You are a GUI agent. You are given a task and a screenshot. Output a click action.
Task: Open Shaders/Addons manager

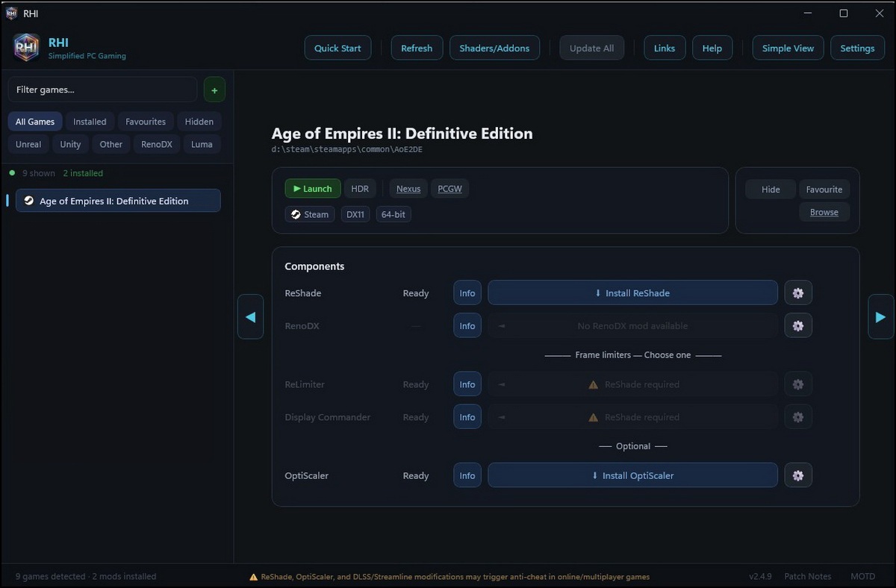[x=494, y=48]
